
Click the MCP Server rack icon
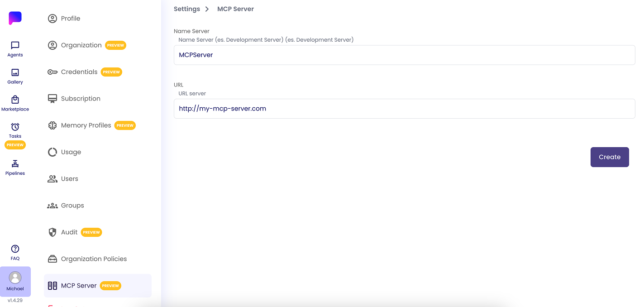tap(52, 286)
